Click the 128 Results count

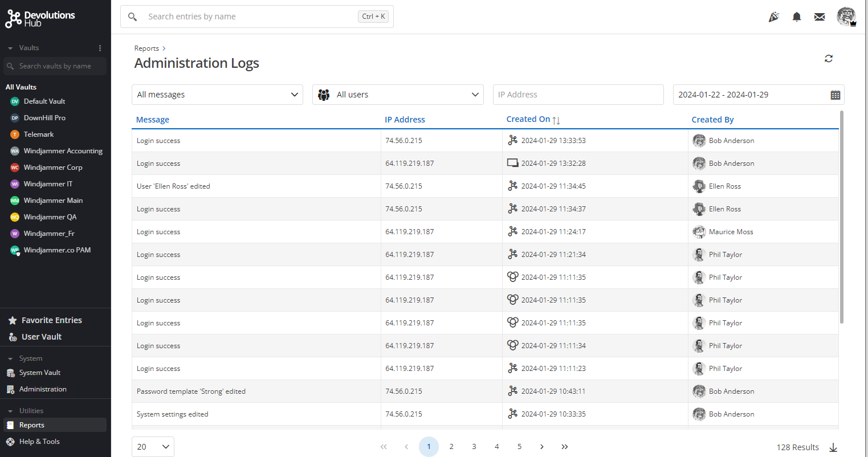[x=797, y=447]
